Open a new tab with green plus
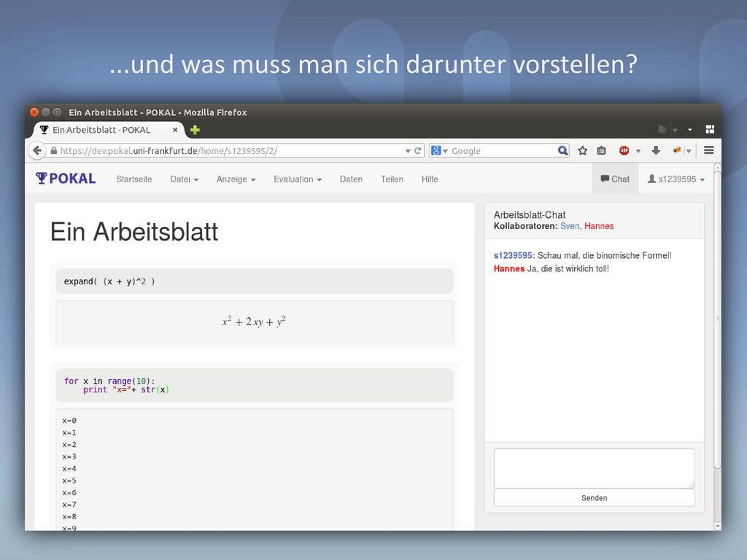The height and width of the screenshot is (560, 747). pos(195,130)
